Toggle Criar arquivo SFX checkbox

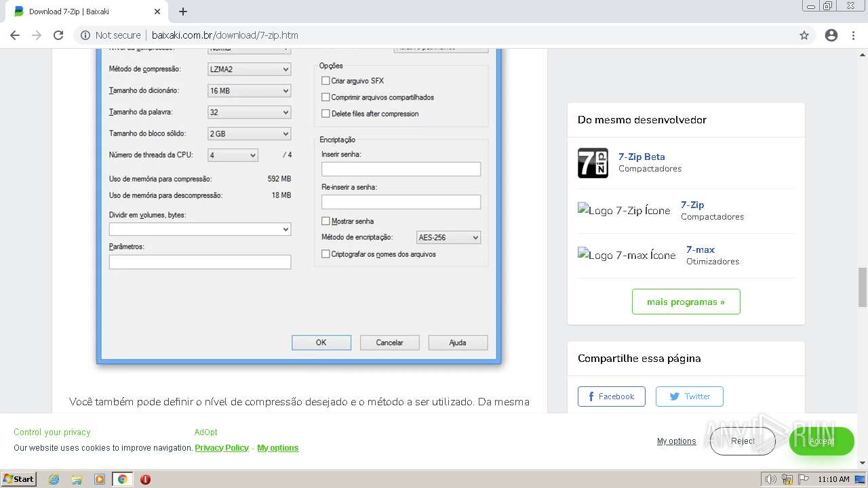tap(325, 81)
